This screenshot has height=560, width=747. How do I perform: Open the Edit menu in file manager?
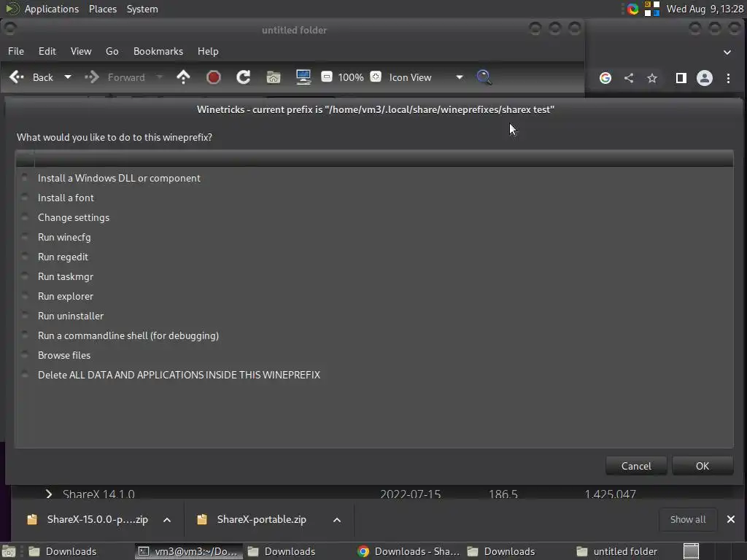(47, 51)
